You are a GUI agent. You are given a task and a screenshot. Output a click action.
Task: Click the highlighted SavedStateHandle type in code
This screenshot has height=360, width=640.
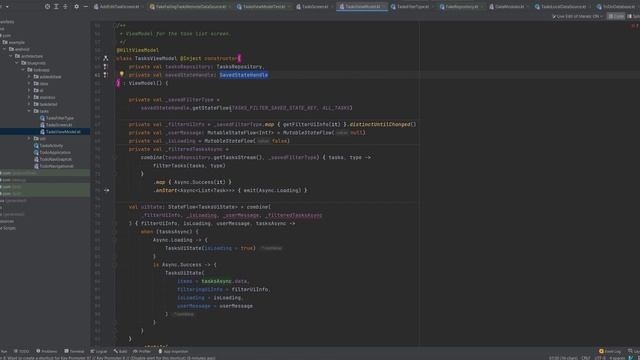click(x=244, y=75)
